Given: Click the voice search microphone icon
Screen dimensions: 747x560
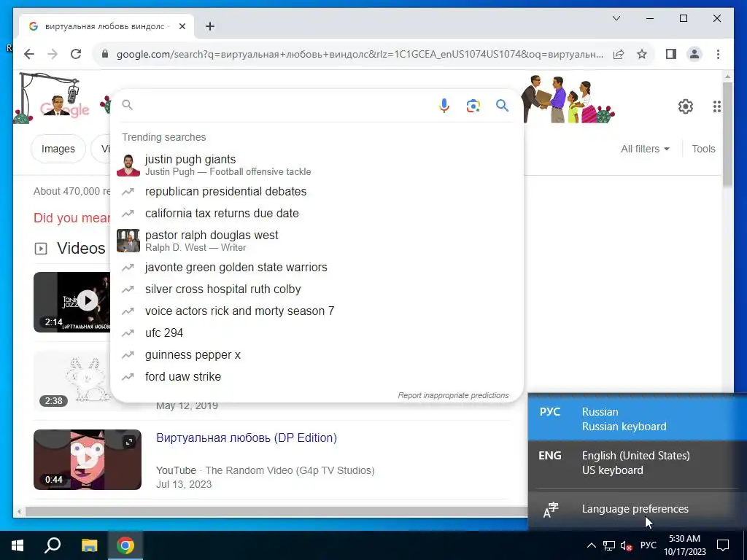Looking at the screenshot, I should pyautogui.click(x=444, y=105).
